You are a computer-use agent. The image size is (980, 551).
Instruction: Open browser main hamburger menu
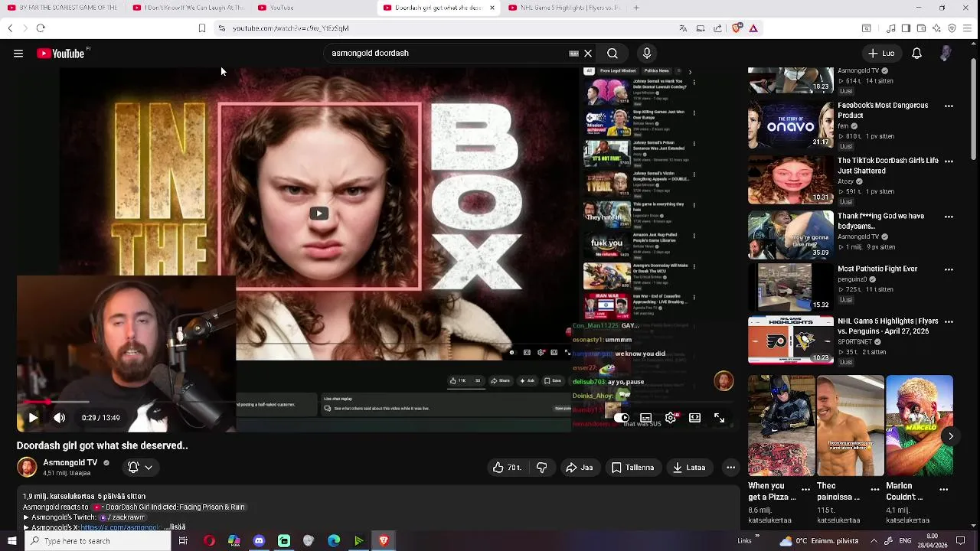click(x=968, y=28)
